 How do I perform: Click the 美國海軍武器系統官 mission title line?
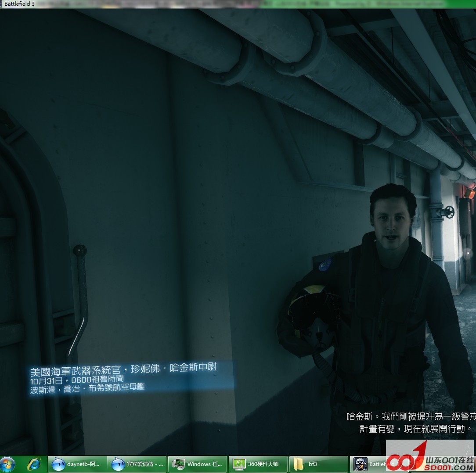123,368
